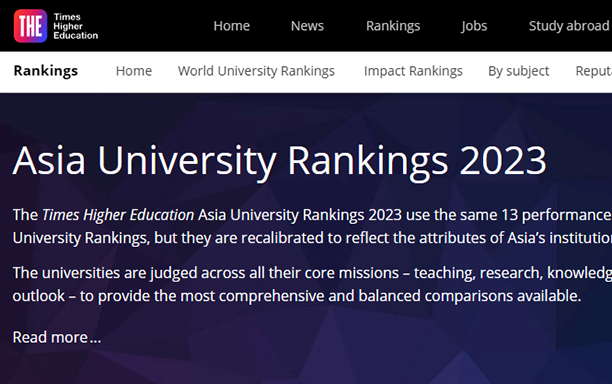612x384 pixels.
Task: Switch to Impact Rankings
Action: [413, 71]
